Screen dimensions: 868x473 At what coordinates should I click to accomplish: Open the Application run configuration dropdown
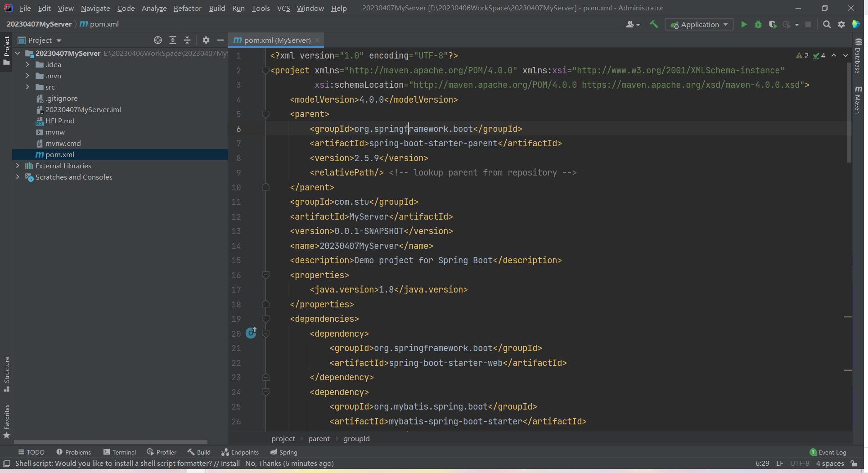tap(699, 25)
